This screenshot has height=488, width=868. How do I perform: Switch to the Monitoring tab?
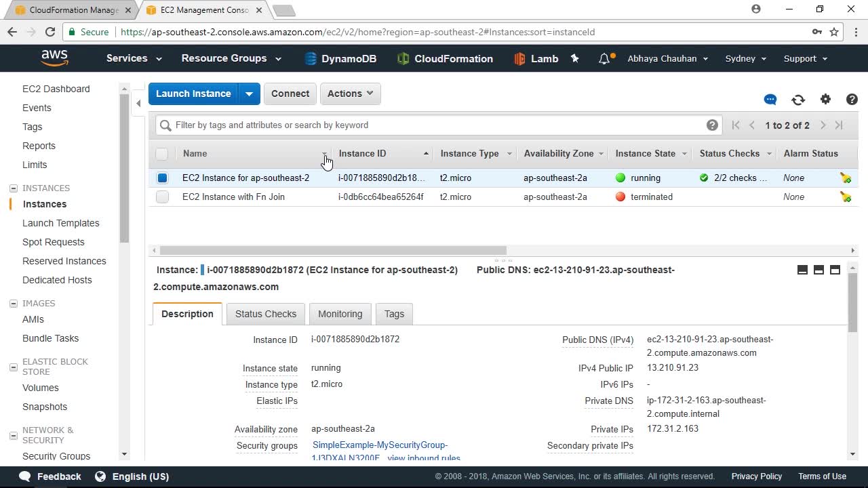point(340,314)
